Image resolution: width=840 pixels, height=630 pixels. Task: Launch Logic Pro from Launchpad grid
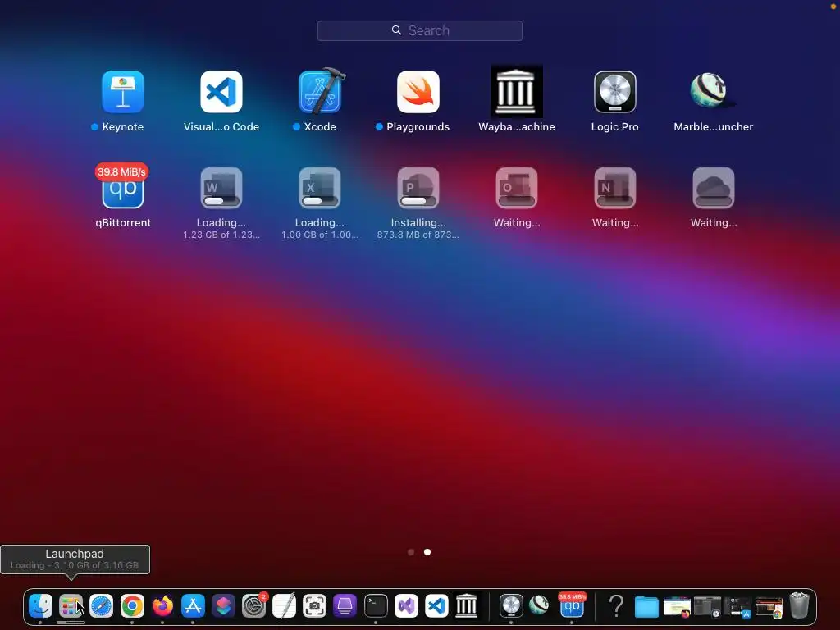(x=615, y=92)
